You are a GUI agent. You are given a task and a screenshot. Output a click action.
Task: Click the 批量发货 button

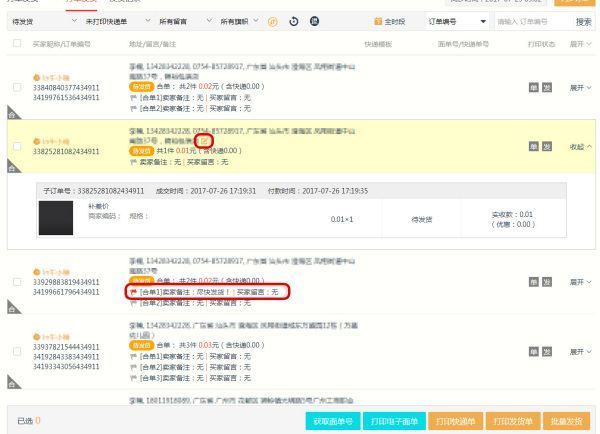570,420
